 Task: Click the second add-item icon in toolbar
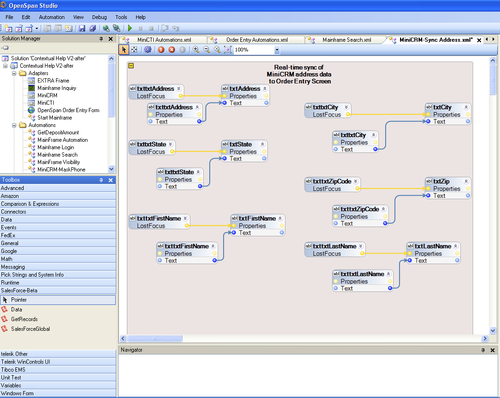click(19, 29)
